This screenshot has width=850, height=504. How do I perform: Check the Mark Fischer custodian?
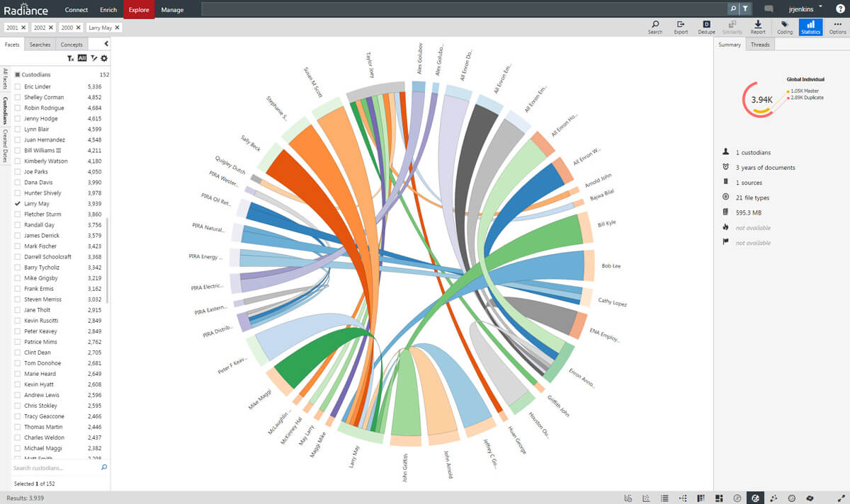click(x=18, y=246)
